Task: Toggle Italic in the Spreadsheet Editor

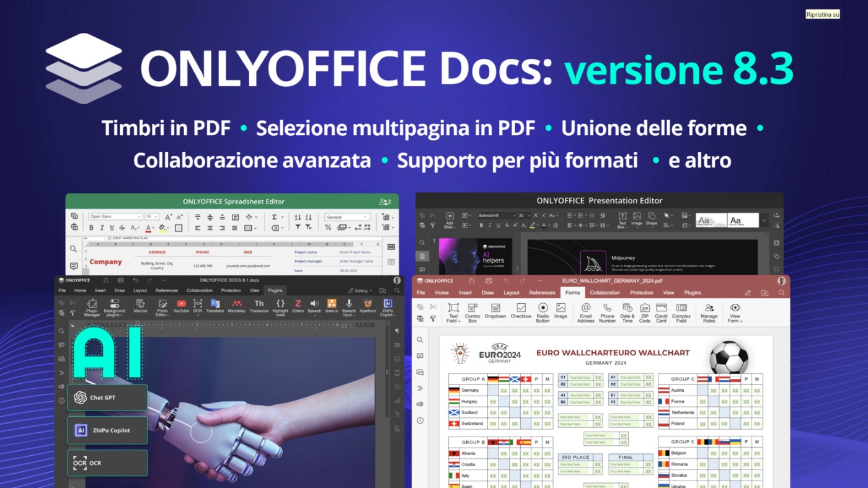Action: pyautogui.click(x=102, y=228)
